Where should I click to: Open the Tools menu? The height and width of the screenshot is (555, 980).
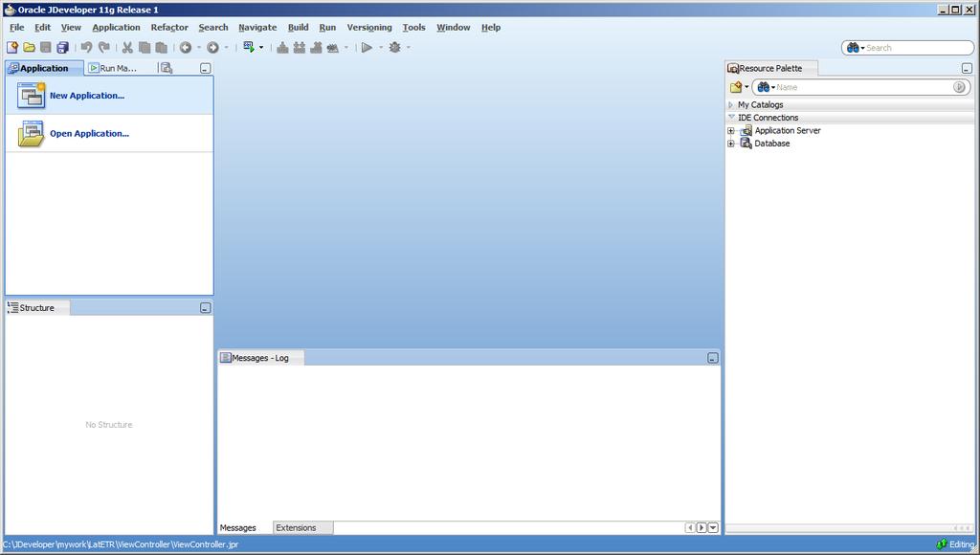tap(413, 28)
